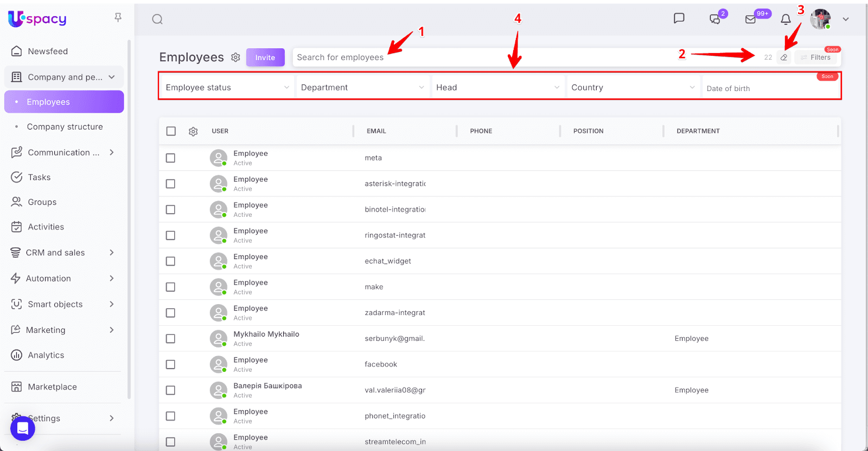Screen dimensions: 868x451
Task: Go to Company structure in sidebar
Action: click(65, 127)
